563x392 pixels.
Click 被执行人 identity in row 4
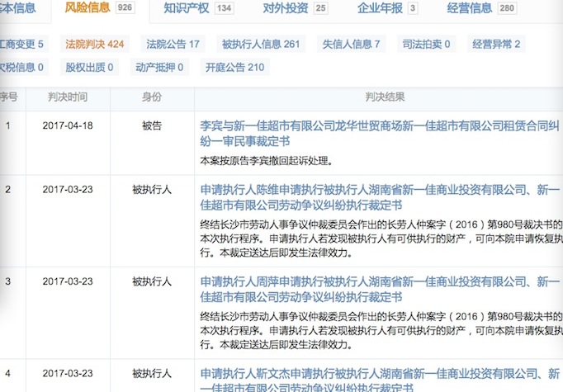click(x=152, y=374)
